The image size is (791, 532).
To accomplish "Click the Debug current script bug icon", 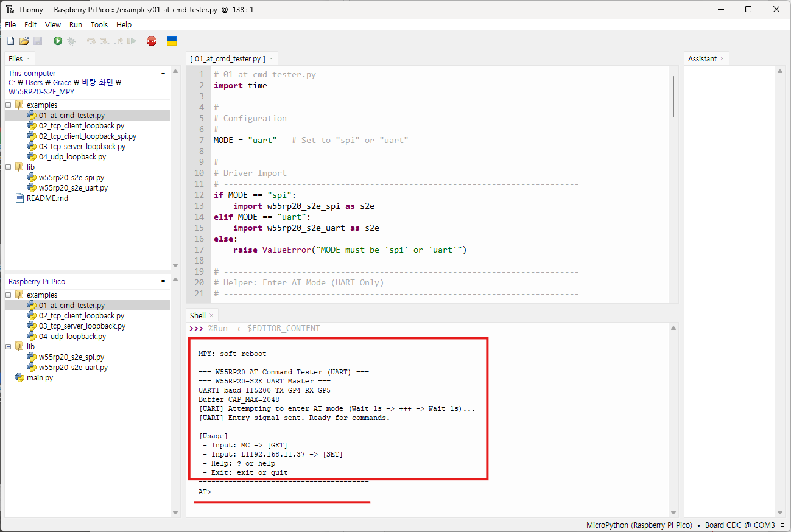I will pyautogui.click(x=71, y=41).
